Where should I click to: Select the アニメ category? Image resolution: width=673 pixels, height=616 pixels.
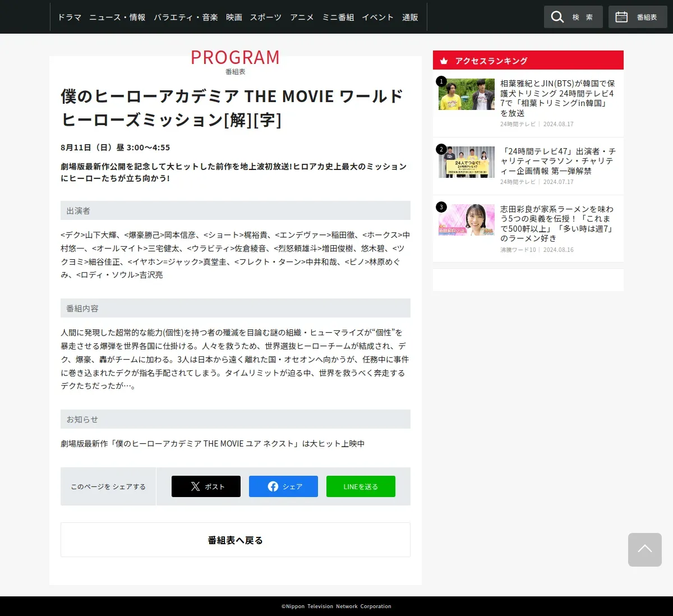pos(302,17)
